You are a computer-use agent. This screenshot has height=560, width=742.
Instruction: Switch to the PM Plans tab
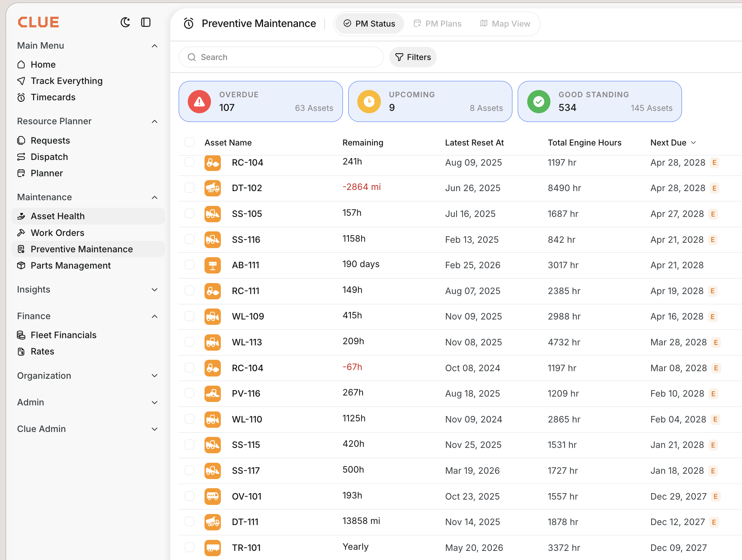coord(438,24)
